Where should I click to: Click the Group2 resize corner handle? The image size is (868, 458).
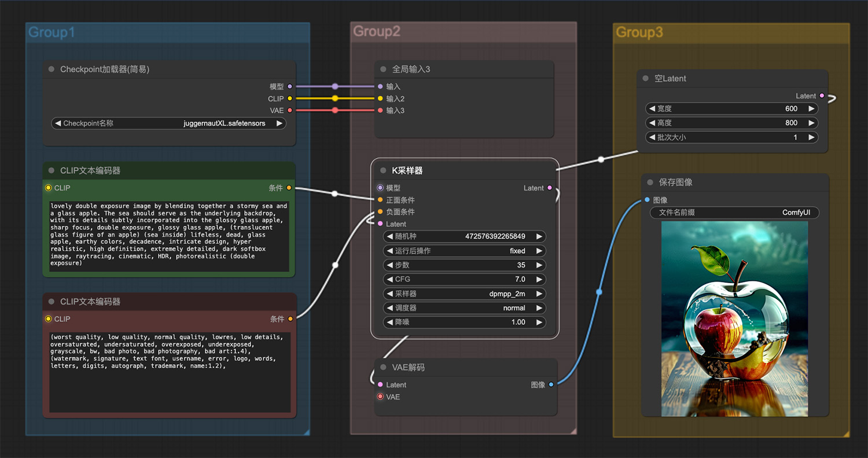tap(573, 431)
